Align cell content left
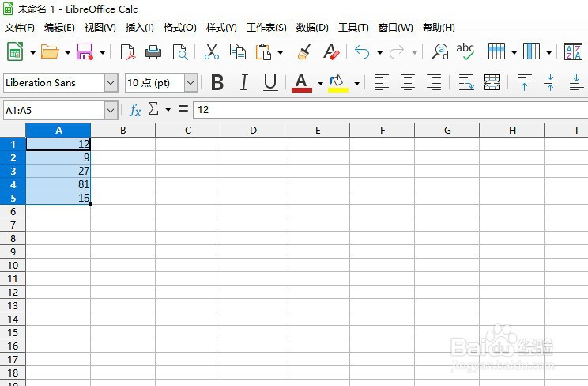Viewport: 588px width, 386px height. [x=382, y=82]
